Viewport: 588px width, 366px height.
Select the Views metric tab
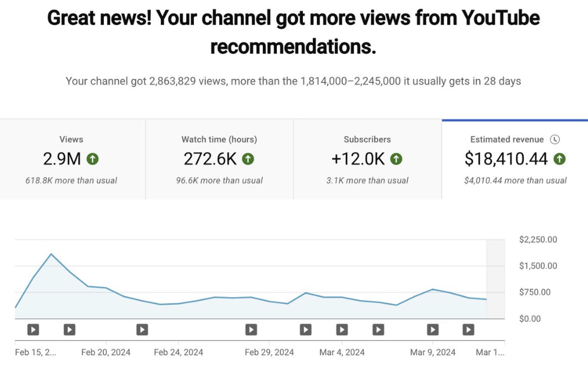pos(72,159)
